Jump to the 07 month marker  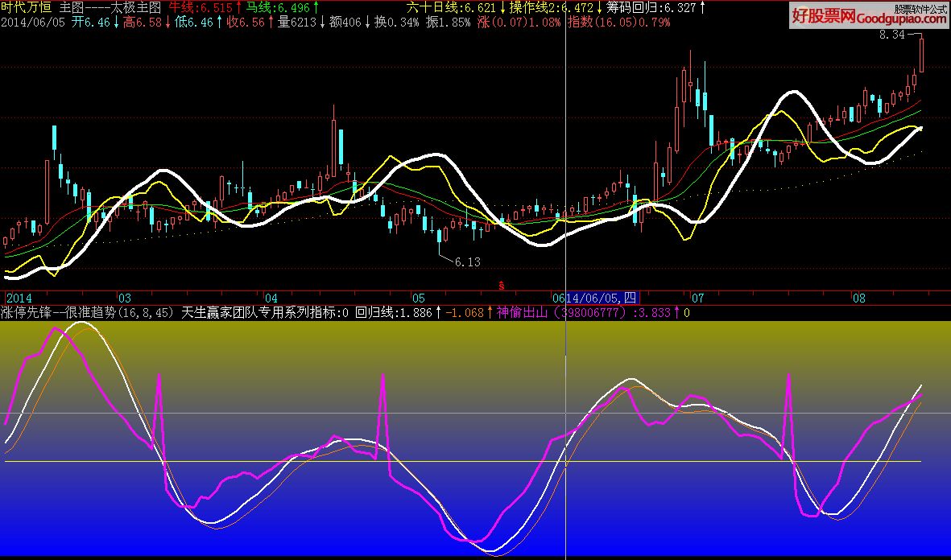[697, 297]
